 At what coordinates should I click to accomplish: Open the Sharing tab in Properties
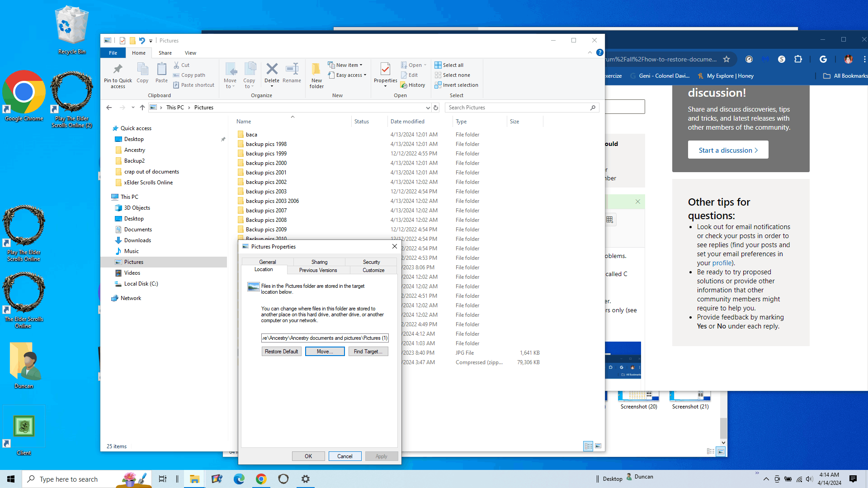click(319, 262)
